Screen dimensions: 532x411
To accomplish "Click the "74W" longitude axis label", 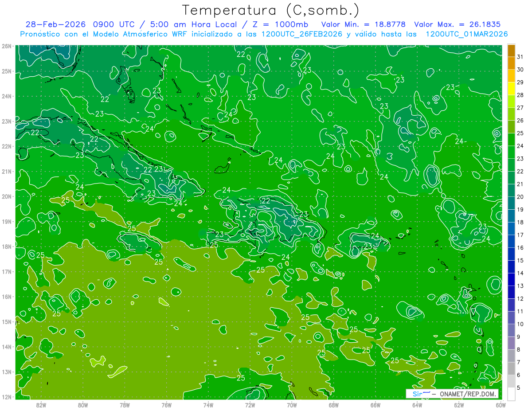I will [x=208, y=405].
